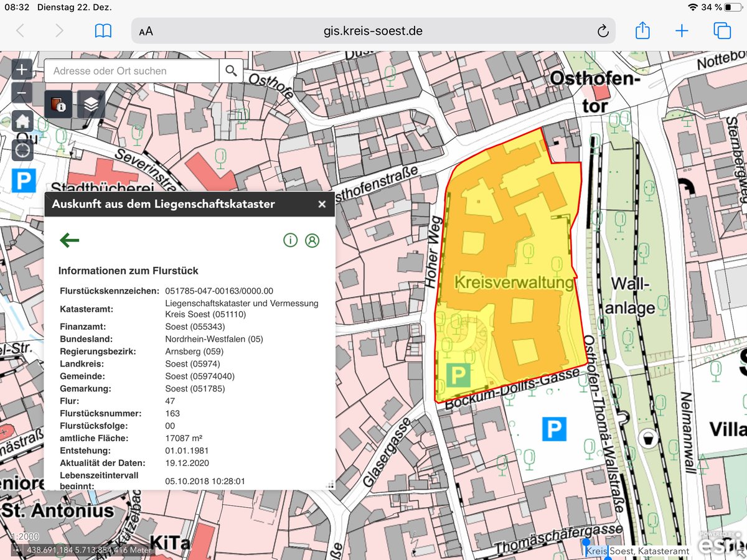Screen dimensions: 747x560
Task: Click the Kreis Soest, Katasteramt attribution
Action: pyautogui.click(x=637, y=551)
